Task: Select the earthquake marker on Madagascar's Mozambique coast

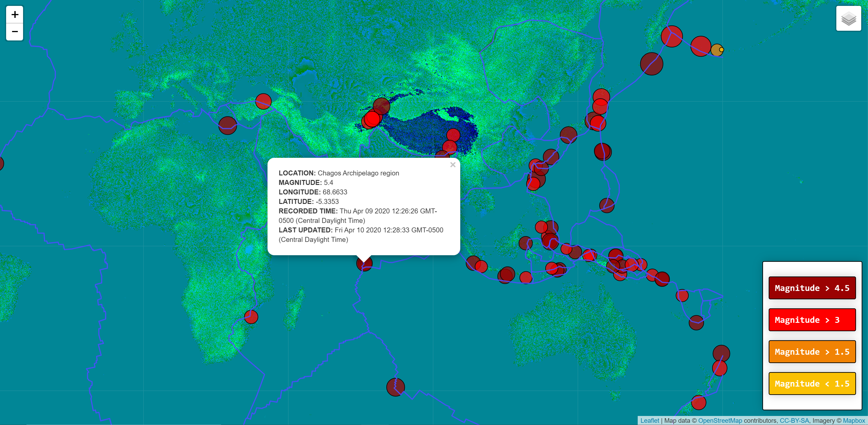Action: tap(251, 317)
